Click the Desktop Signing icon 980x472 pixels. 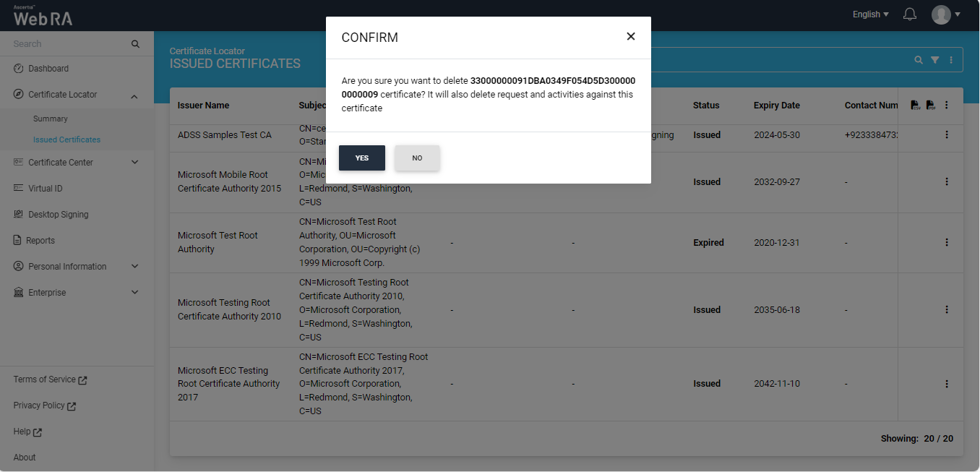pos(19,215)
